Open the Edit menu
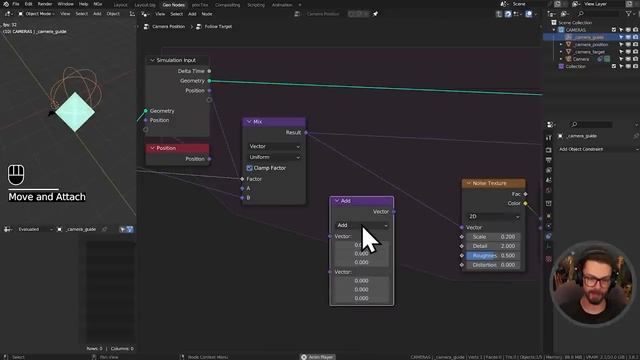The height and width of the screenshot is (360, 640). click(28, 4)
